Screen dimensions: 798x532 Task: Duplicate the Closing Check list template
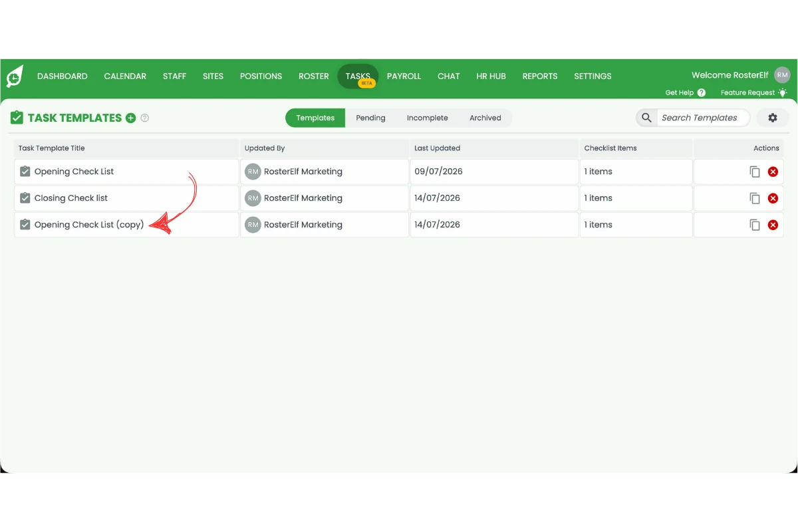[x=755, y=198]
